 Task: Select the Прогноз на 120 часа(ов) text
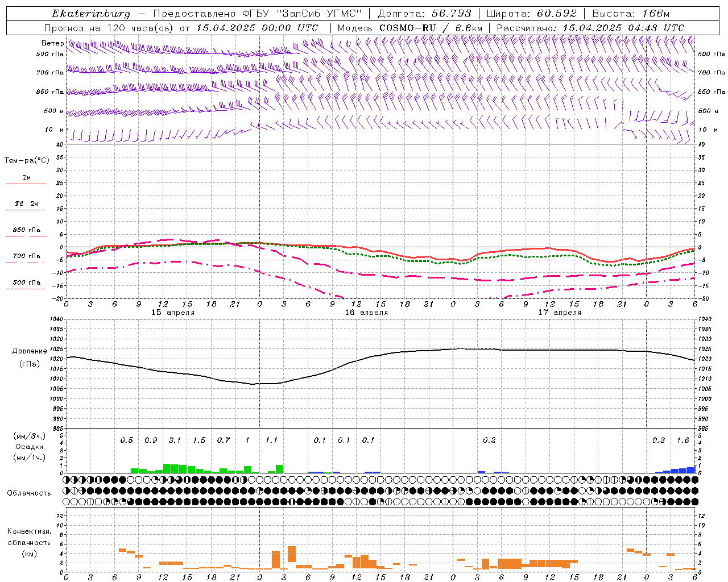pos(109,28)
